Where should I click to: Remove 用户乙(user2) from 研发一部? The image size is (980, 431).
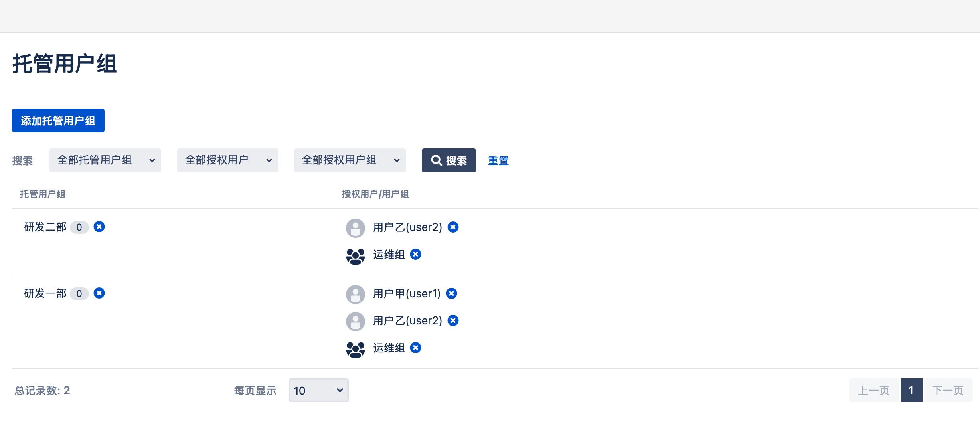click(453, 320)
